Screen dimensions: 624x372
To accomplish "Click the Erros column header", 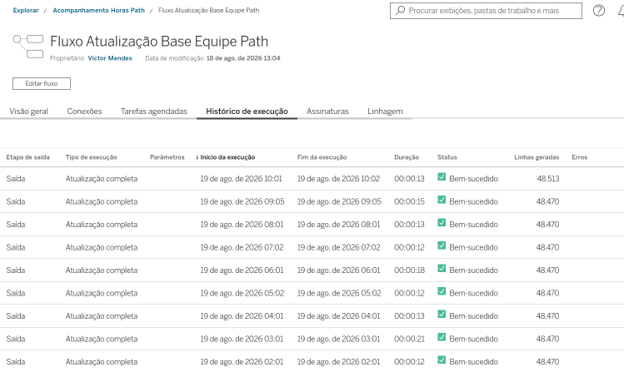I will pyautogui.click(x=579, y=157).
